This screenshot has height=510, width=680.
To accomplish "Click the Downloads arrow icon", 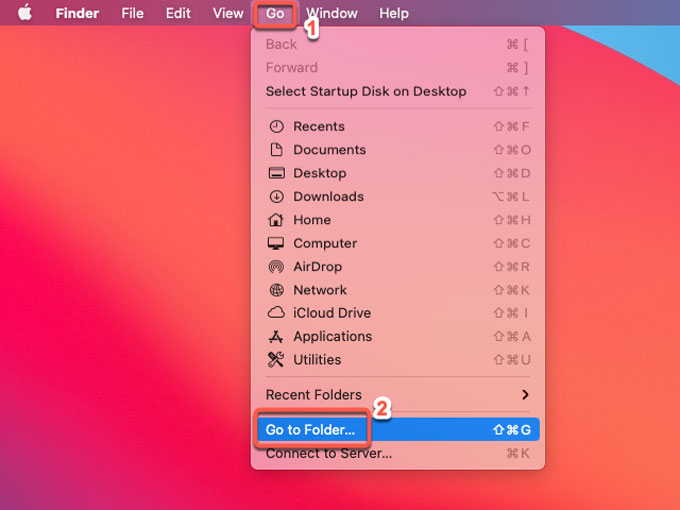I will point(276,196).
